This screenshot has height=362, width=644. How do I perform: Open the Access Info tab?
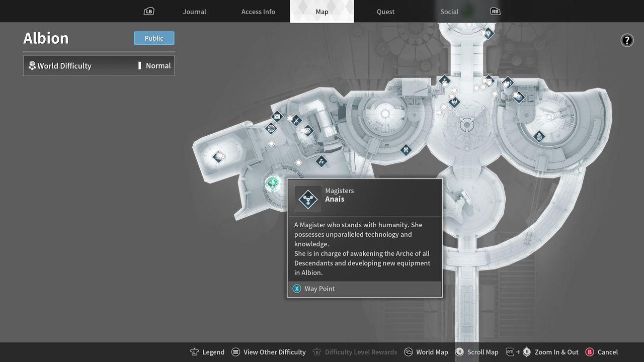pyautogui.click(x=258, y=12)
